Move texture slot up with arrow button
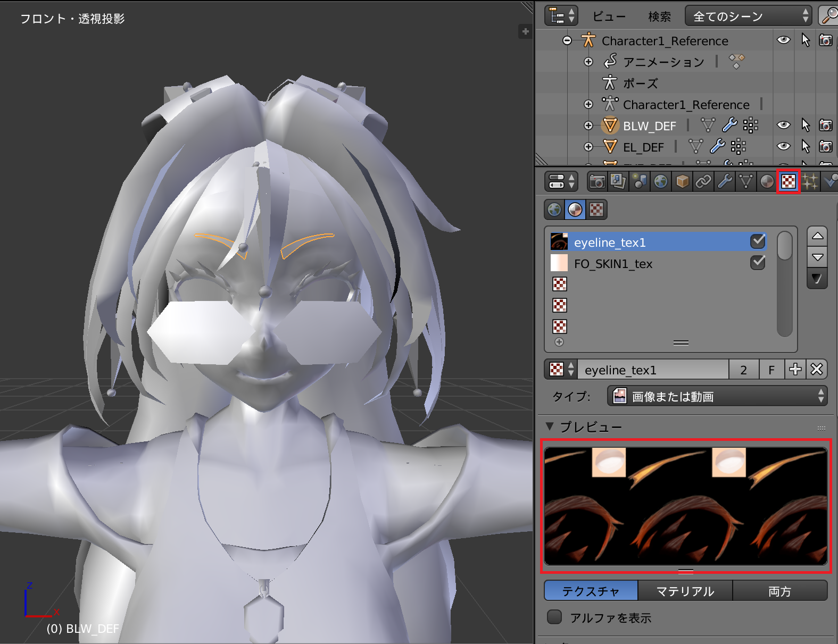The width and height of the screenshot is (838, 644). 817,236
